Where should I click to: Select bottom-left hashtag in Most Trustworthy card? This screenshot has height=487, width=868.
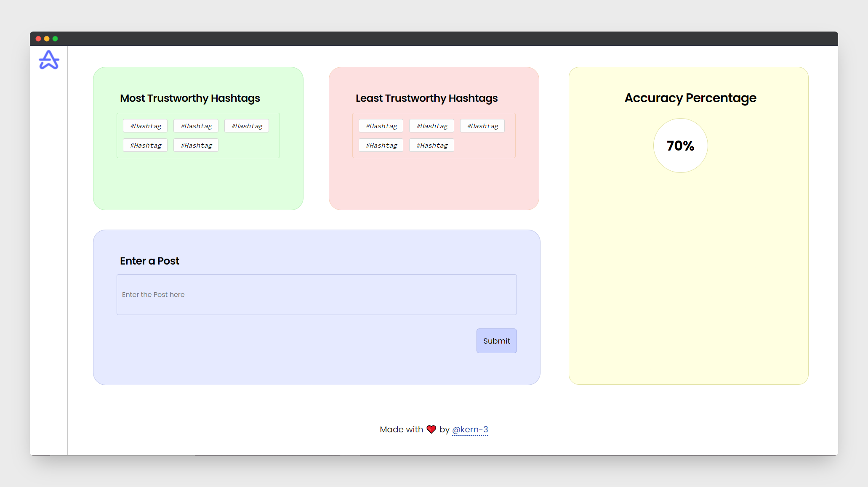(145, 145)
